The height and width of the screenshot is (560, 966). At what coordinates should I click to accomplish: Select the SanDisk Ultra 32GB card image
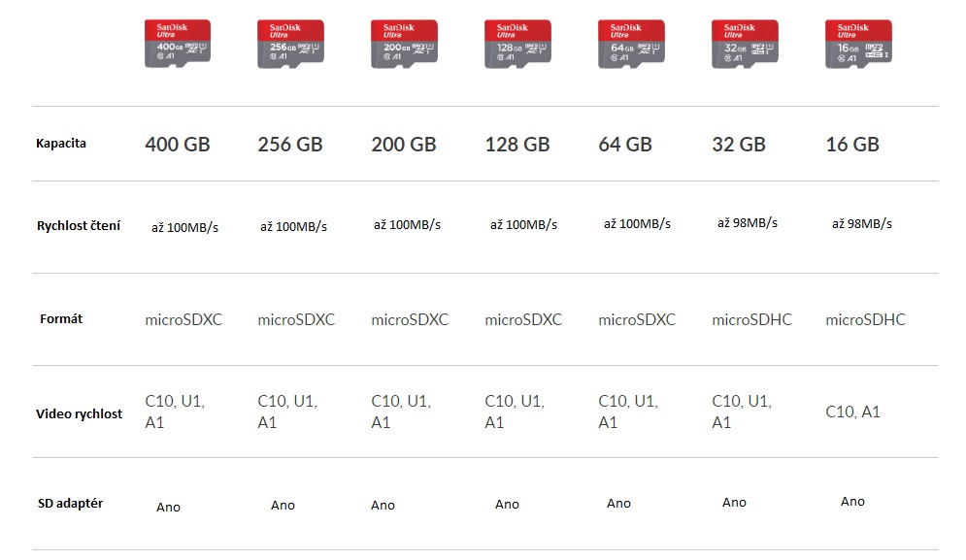(745, 44)
